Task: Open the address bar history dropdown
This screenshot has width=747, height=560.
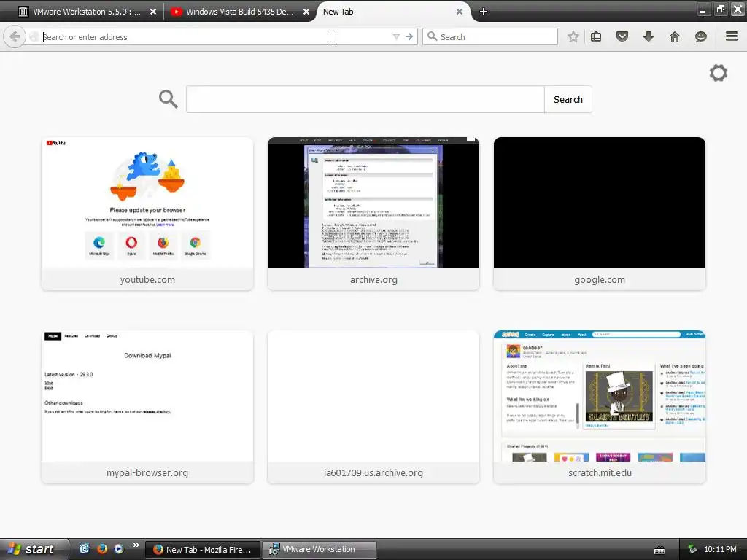Action: point(396,36)
